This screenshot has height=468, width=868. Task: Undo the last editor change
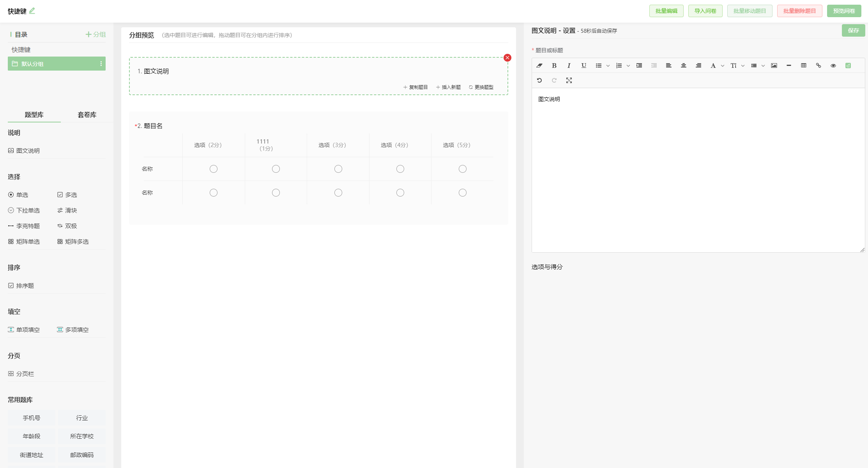(539, 80)
